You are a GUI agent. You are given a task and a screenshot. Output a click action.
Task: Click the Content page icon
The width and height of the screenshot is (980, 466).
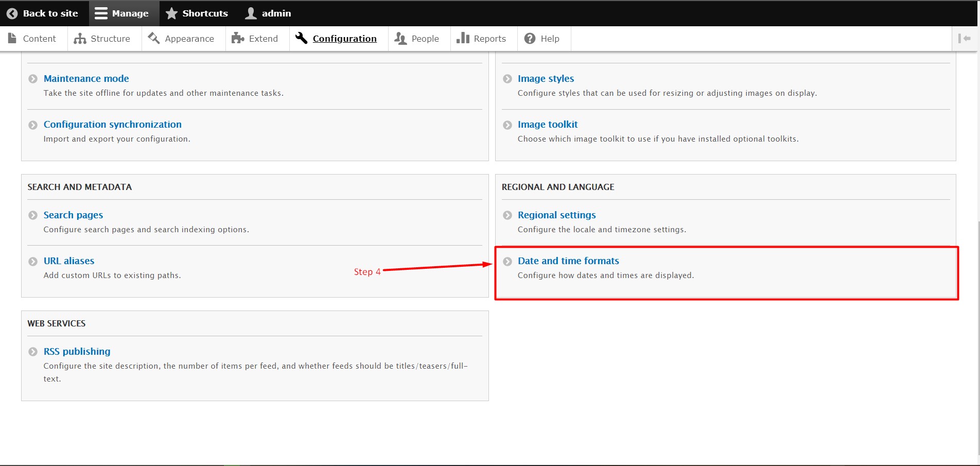12,38
